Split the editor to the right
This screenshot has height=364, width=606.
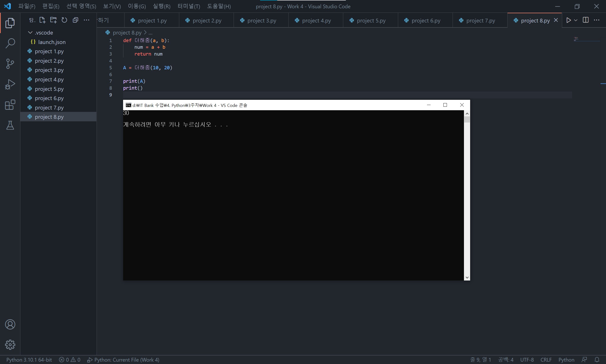(586, 20)
